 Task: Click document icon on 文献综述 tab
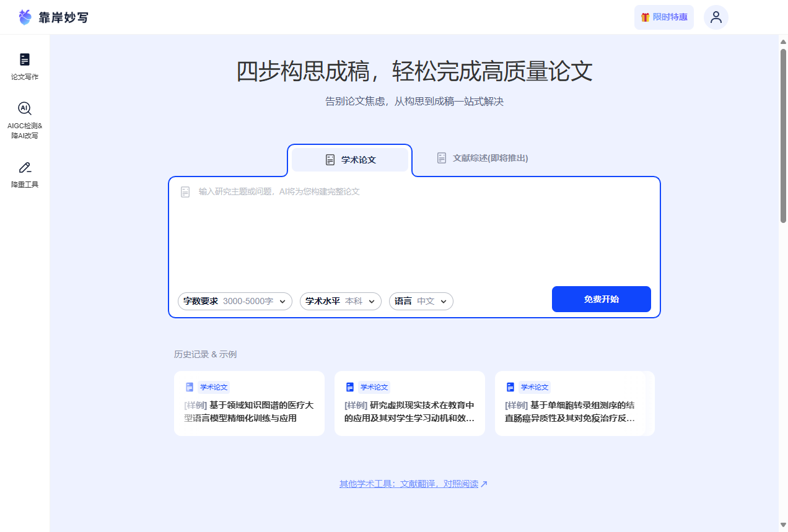point(442,158)
